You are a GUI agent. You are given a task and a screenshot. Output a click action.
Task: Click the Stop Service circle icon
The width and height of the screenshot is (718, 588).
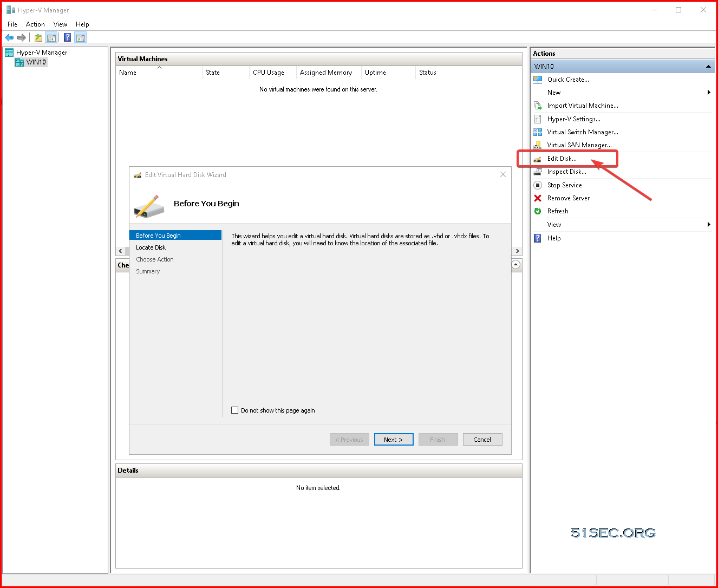pos(538,185)
